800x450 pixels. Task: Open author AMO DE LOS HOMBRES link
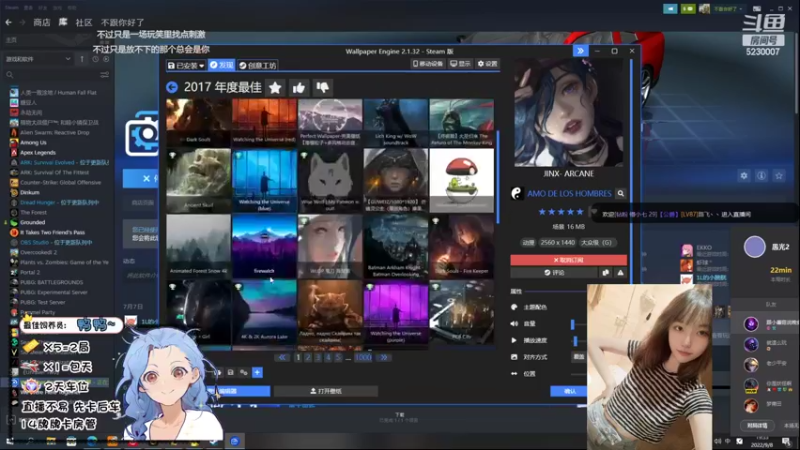coord(569,193)
